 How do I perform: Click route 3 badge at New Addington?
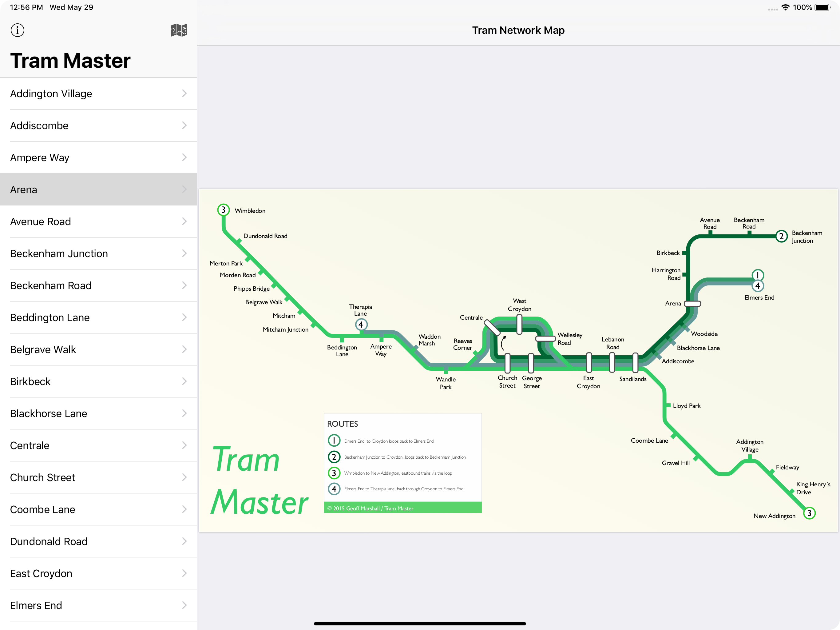pyautogui.click(x=809, y=513)
